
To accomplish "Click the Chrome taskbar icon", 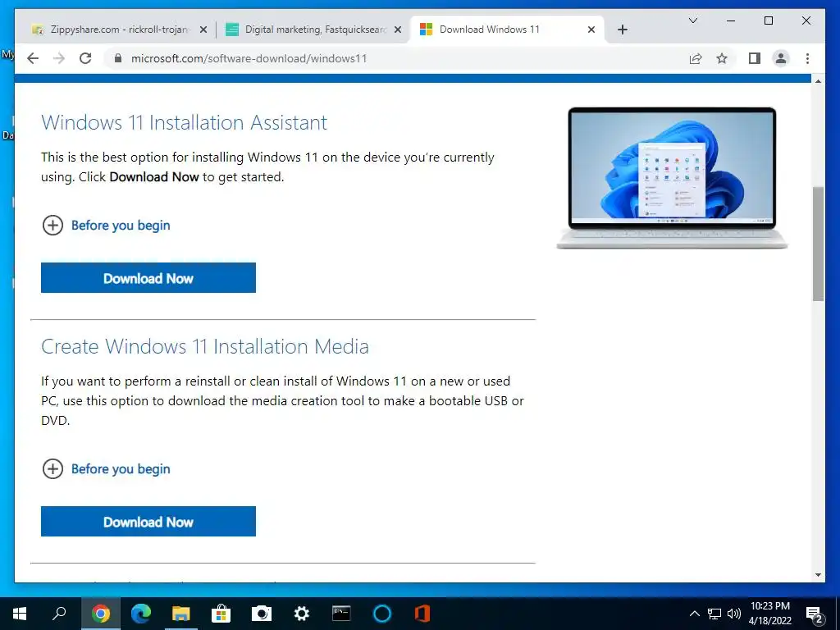I will pos(101,614).
